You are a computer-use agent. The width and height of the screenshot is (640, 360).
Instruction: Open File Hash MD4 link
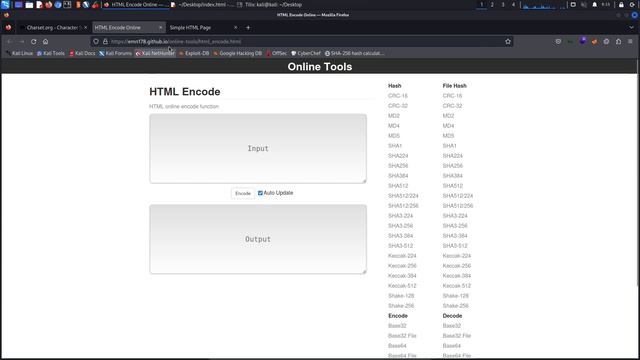[x=448, y=126]
